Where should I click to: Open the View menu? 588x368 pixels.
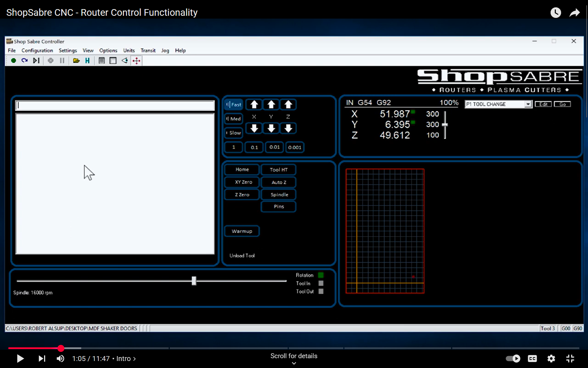click(88, 50)
